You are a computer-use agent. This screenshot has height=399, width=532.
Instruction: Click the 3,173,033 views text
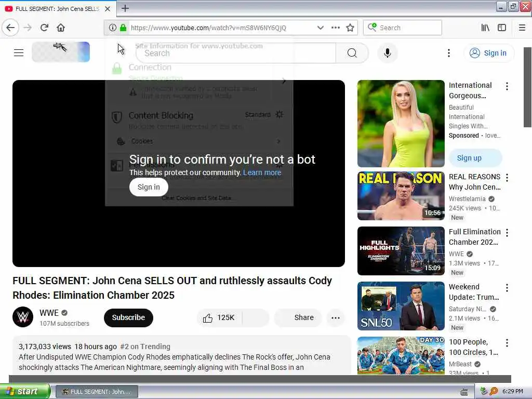click(45, 347)
